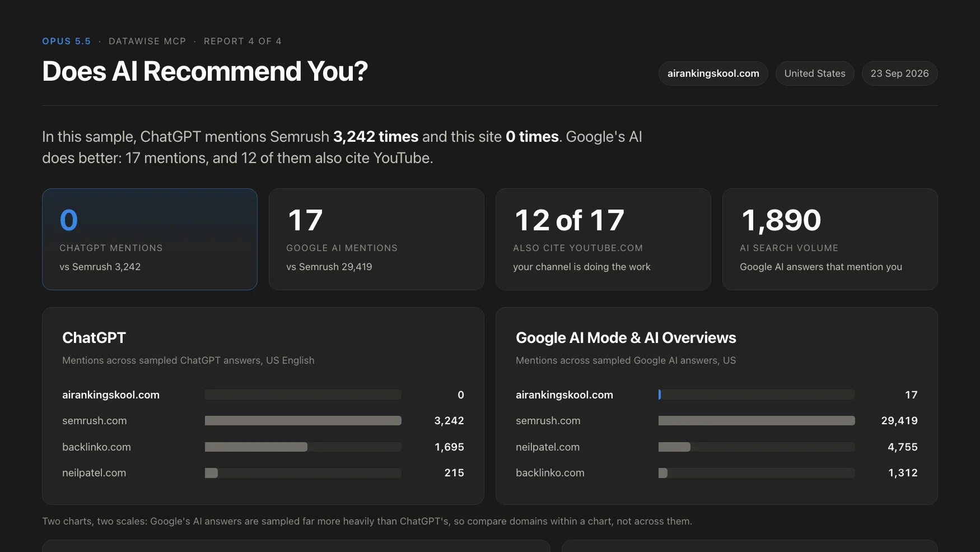
Task: Click the DATAWISE MCP breadcrumb text
Action: [x=147, y=41]
